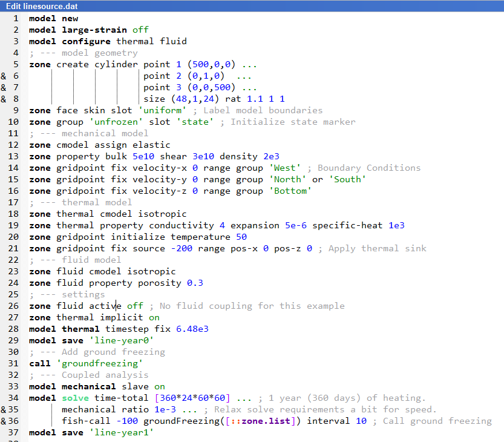Image resolution: width=504 pixels, height=442 pixels.
Task: Click the '&' continuation marker beside line 35
Action: click(x=3, y=409)
